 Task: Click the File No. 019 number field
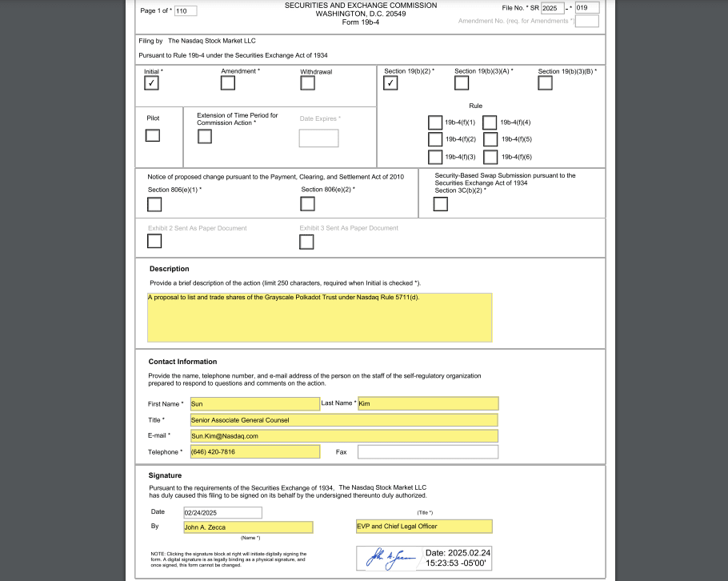587,8
